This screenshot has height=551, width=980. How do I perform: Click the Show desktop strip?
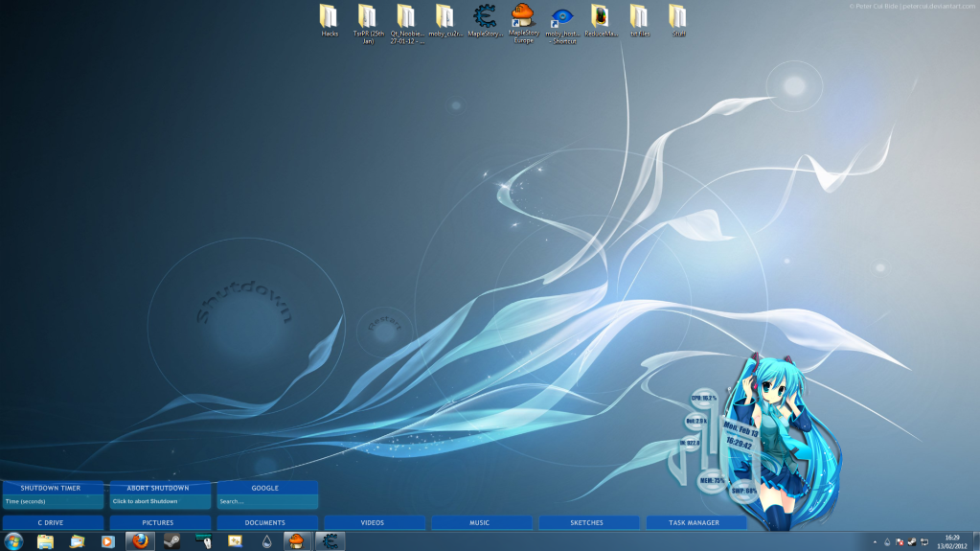click(x=975, y=541)
